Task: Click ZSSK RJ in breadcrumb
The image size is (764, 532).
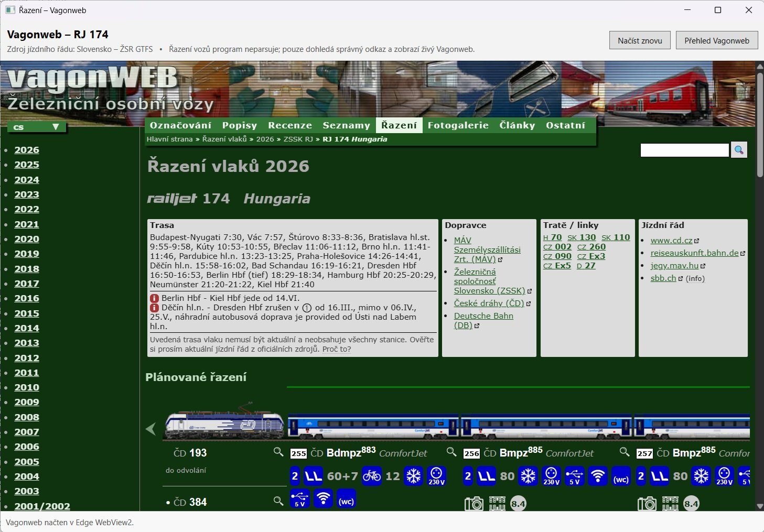Action: pos(298,139)
